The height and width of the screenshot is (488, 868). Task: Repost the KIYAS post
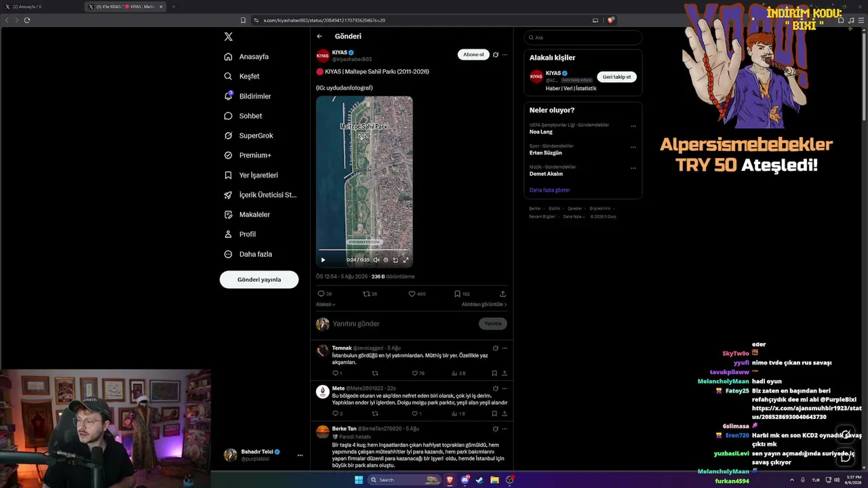click(366, 294)
